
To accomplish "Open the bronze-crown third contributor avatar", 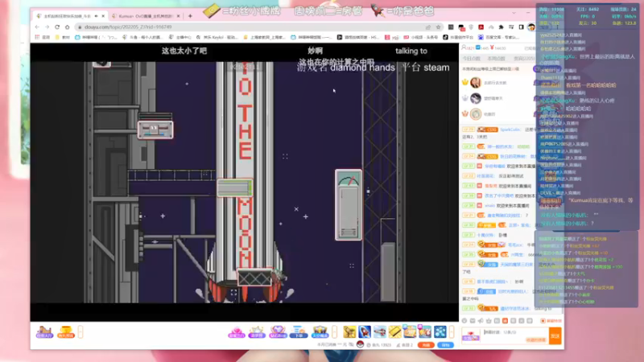I will [x=476, y=113].
